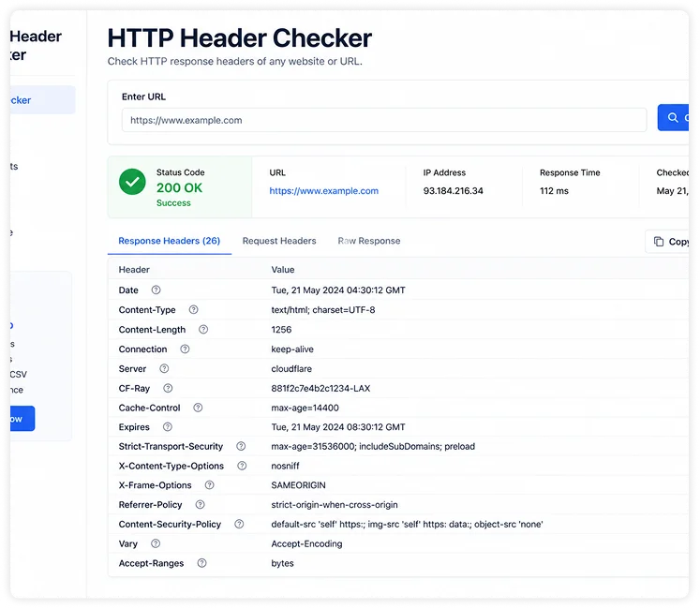700x609 pixels.
Task: Click the blue search button
Action: 673,117
